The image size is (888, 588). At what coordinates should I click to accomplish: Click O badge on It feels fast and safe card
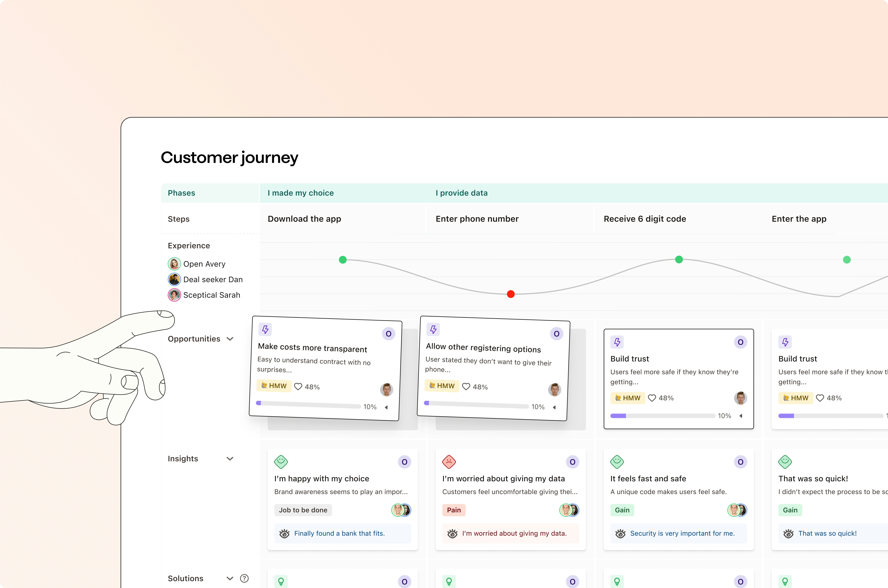pyautogui.click(x=741, y=462)
